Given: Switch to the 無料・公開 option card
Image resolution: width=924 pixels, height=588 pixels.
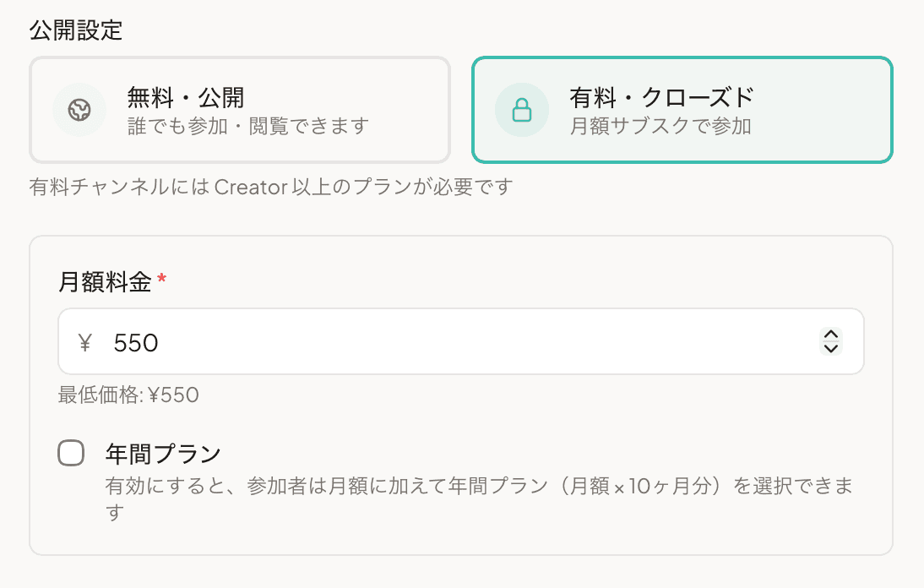Looking at the screenshot, I should (x=240, y=110).
